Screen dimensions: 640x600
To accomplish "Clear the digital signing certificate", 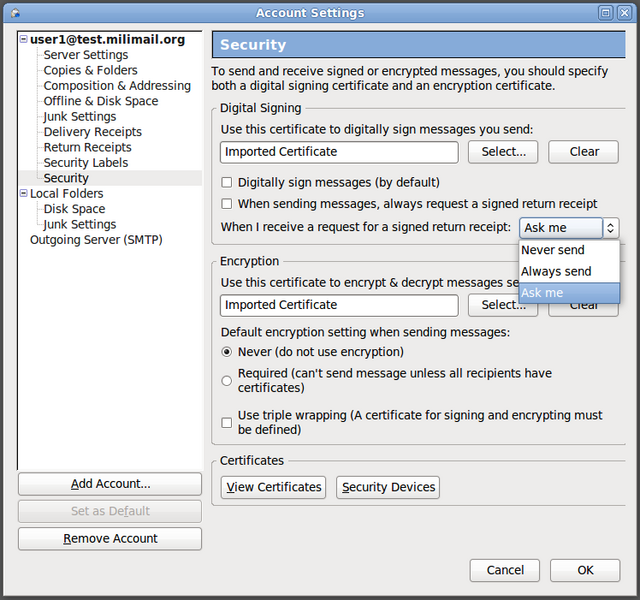I will (x=584, y=152).
